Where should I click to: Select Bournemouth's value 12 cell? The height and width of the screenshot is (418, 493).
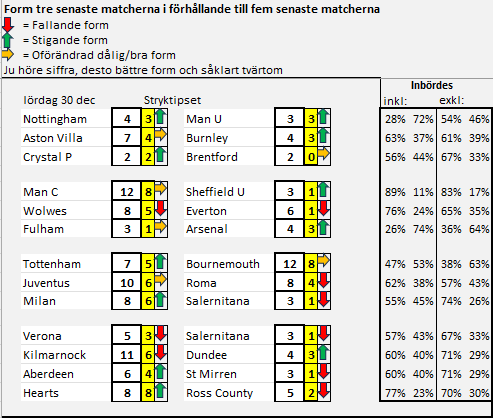[x=290, y=264]
